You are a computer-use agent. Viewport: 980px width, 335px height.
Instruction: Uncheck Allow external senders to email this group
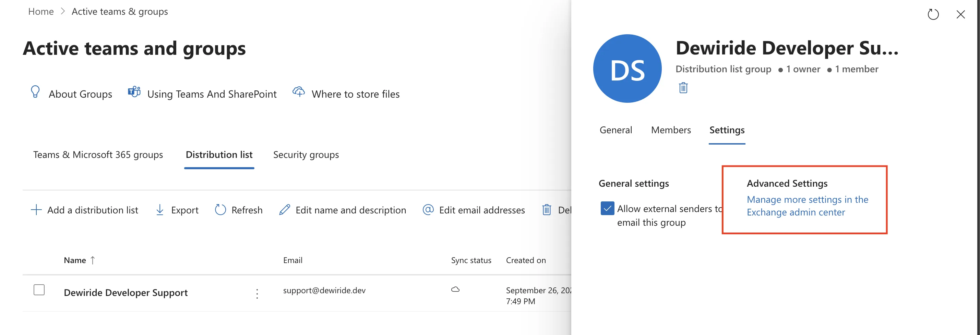point(607,208)
